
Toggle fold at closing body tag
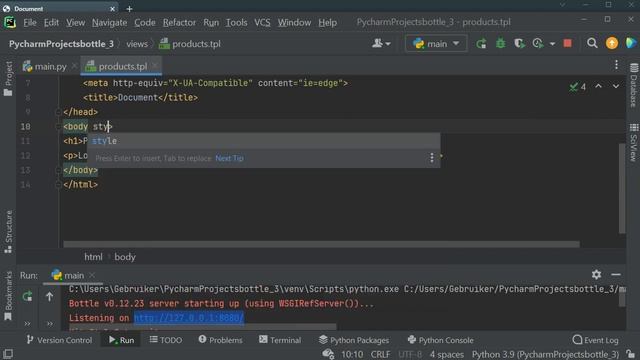(58, 170)
